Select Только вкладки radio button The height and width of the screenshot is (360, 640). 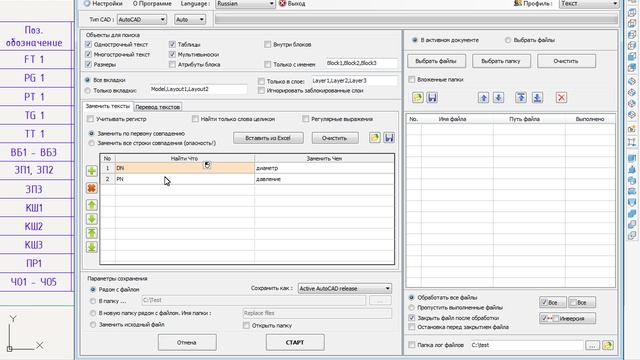coord(87,91)
